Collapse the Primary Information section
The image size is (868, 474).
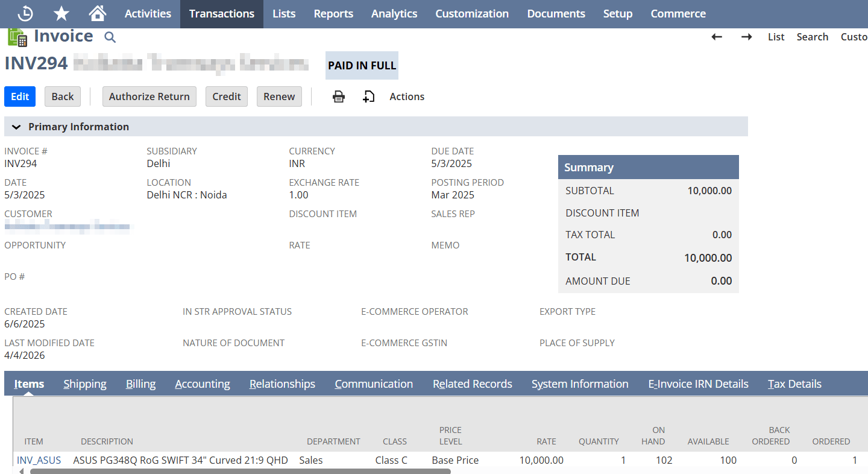[x=16, y=127]
